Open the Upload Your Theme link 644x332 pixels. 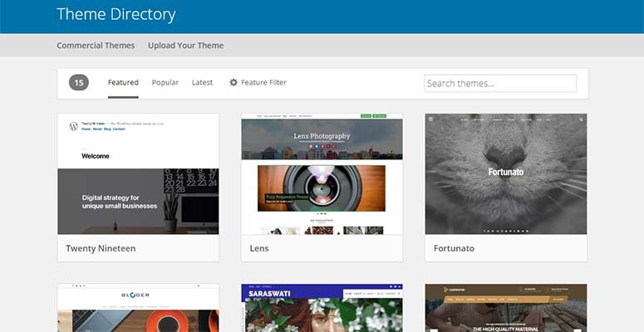pos(185,46)
